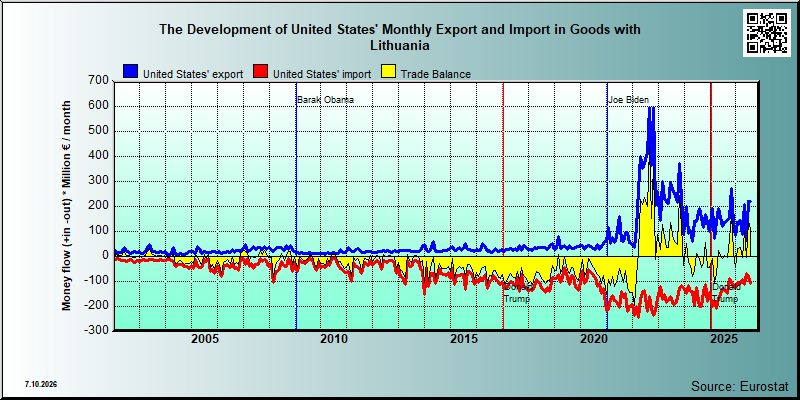
Task: Click the QR code image
Action: (768, 33)
